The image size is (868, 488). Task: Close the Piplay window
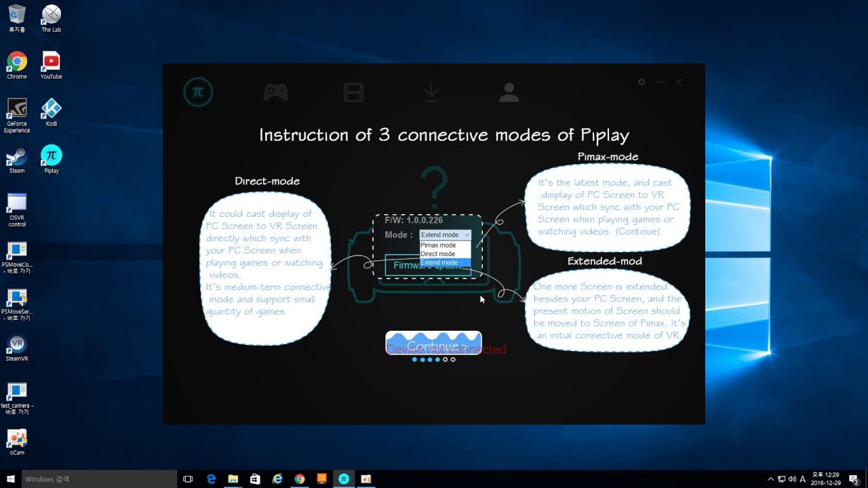[679, 81]
